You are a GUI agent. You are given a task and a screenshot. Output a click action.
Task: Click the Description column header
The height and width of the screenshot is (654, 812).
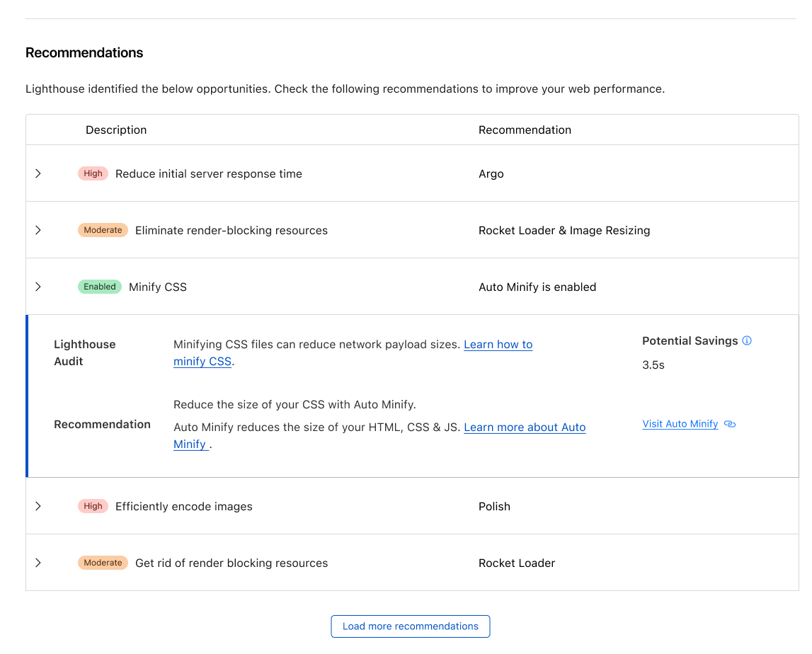tap(116, 130)
